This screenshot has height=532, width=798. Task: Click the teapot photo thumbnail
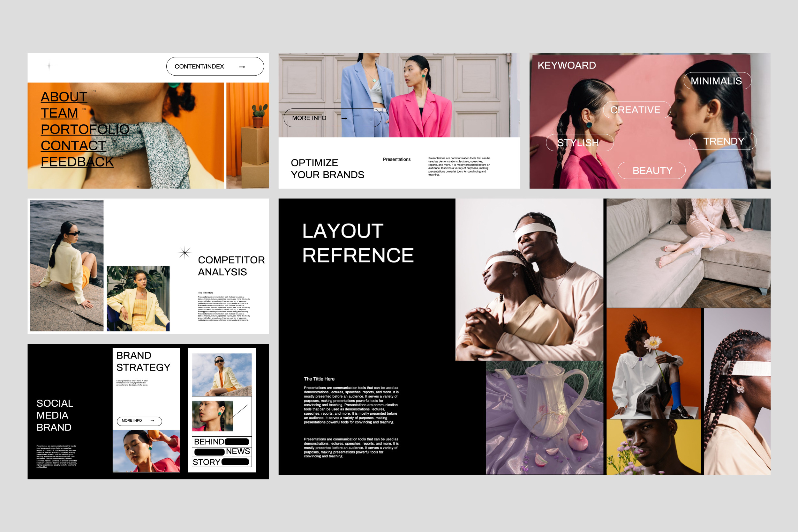(544, 417)
